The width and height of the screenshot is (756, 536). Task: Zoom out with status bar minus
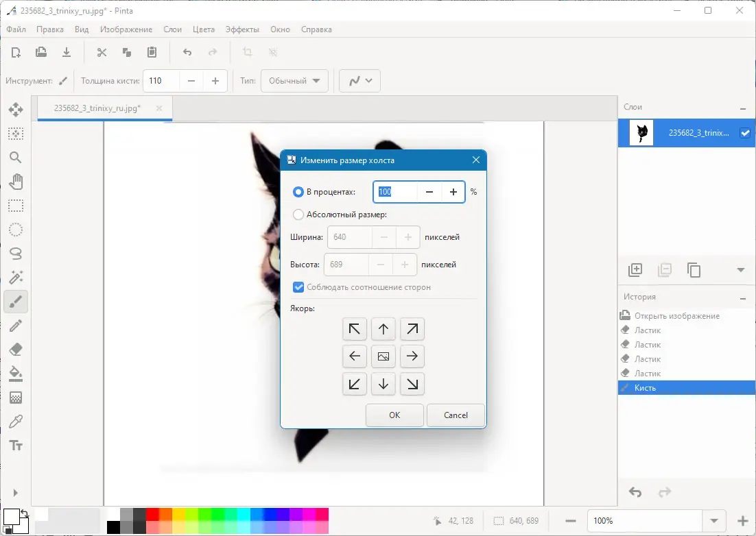tap(570, 521)
